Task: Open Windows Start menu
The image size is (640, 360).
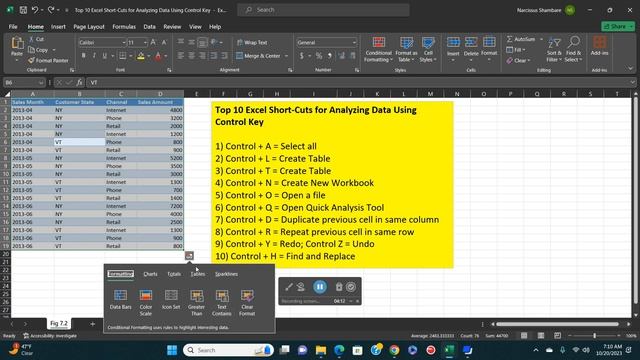Action: 172,350
